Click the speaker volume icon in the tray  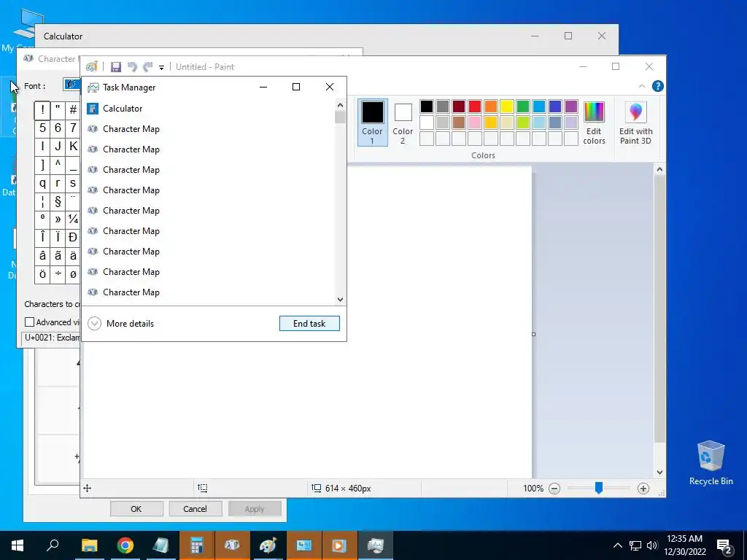pyautogui.click(x=652, y=545)
